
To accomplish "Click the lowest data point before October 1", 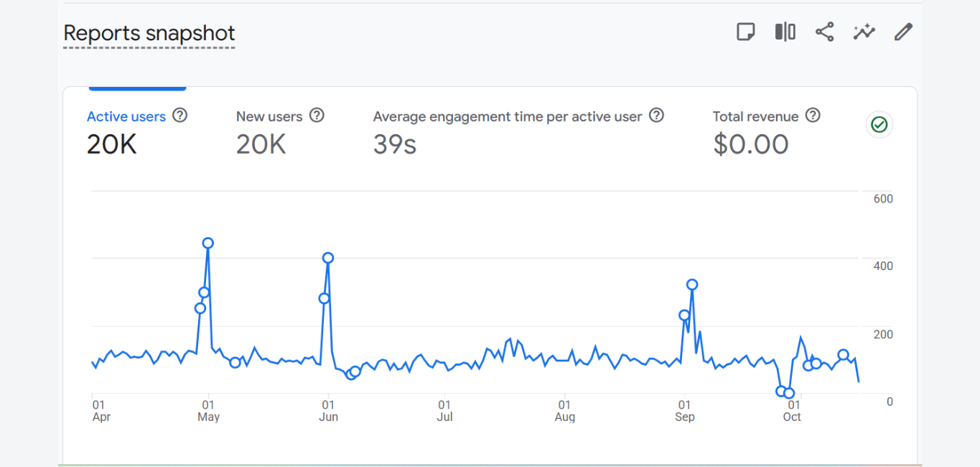I will (x=790, y=393).
